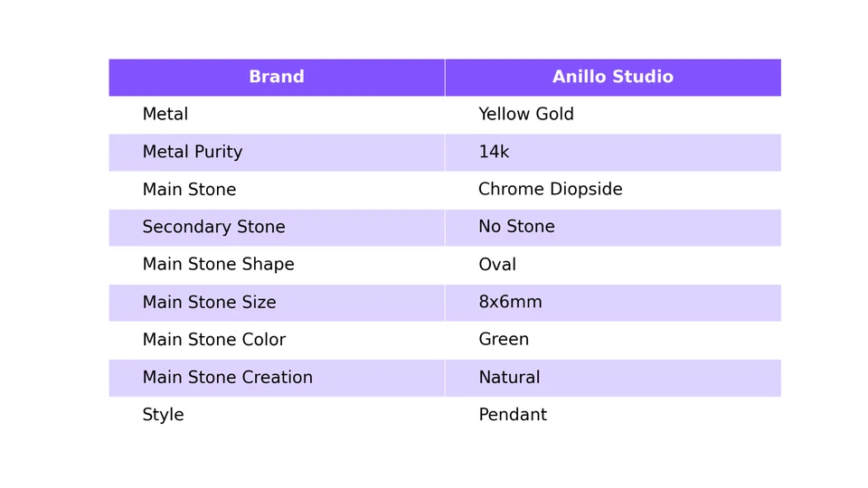The image size is (868, 488).
Task: Click the Main Stone Shape label
Action: (x=218, y=265)
